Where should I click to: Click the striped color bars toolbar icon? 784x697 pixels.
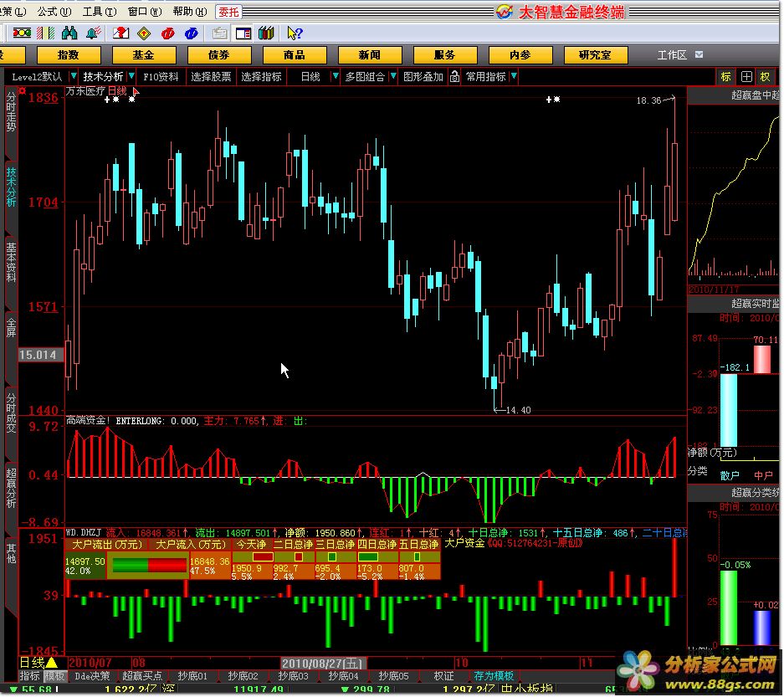45,33
